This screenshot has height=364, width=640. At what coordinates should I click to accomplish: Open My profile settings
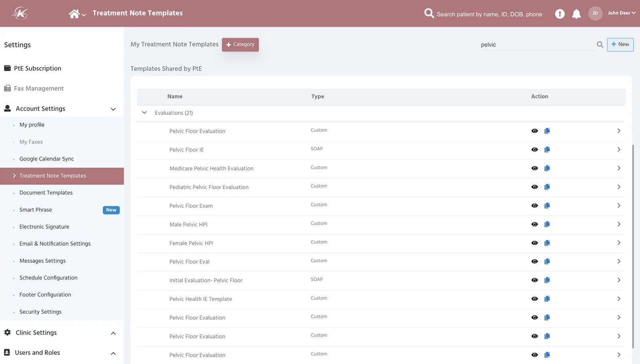pos(32,125)
